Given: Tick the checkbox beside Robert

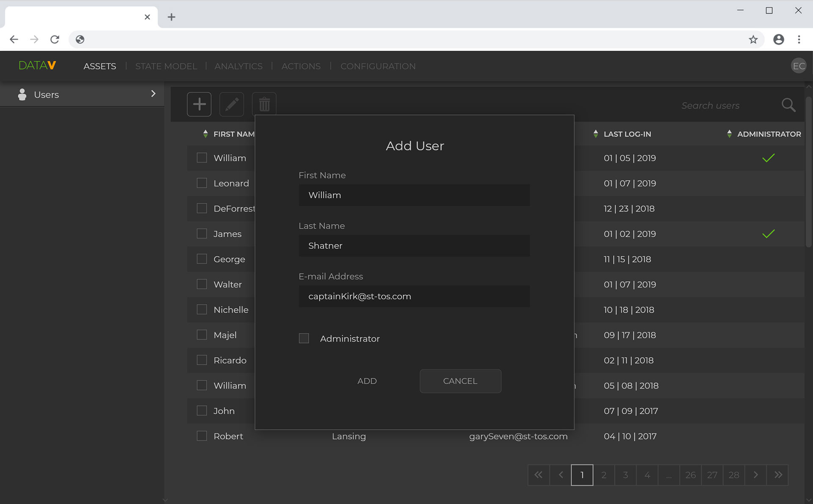Looking at the screenshot, I should point(202,436).
